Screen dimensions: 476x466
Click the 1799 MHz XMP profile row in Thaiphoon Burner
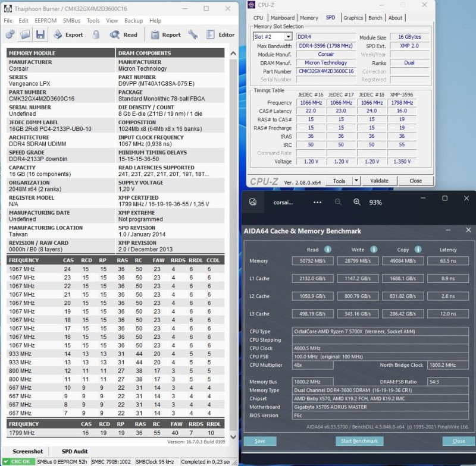click(x=115, y=433)
